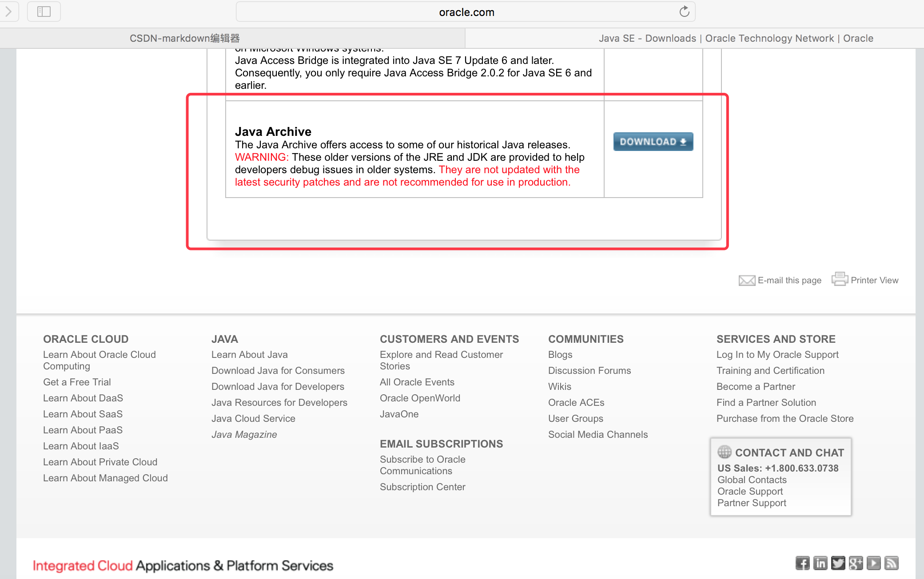Click the envelope E-mail this page icon
The width and height of the screenshot is (924, 579).
click(x=747, y=280)
